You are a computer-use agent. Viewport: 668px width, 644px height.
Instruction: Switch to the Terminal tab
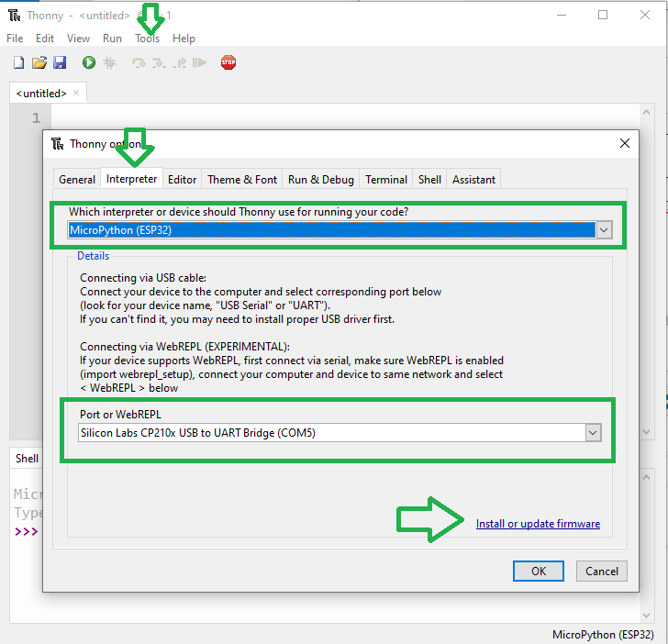386,180
